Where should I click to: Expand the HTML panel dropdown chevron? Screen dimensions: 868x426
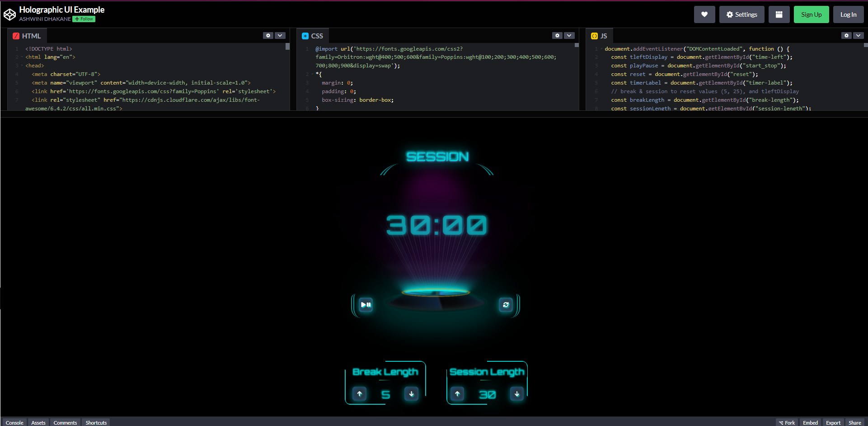[280, 36]
